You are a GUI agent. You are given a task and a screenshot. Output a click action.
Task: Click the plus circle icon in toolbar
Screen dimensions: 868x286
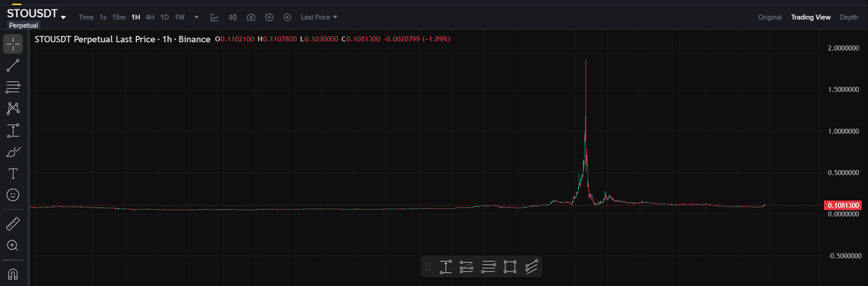click(x=269, y=17)
